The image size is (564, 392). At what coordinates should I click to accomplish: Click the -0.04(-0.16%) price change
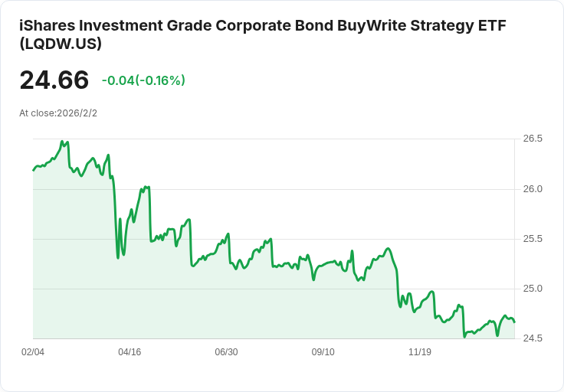click(x=143, y=80)
